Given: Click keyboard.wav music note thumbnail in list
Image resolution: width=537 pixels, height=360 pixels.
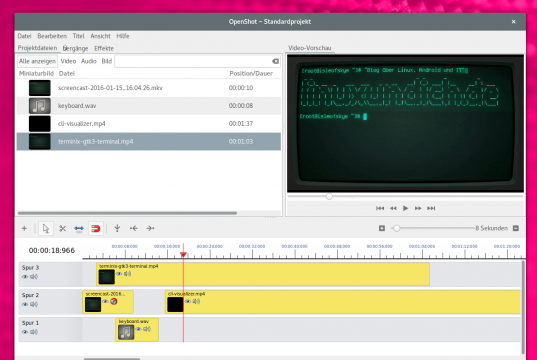Looking at the screenshot, I should (40, 106).
